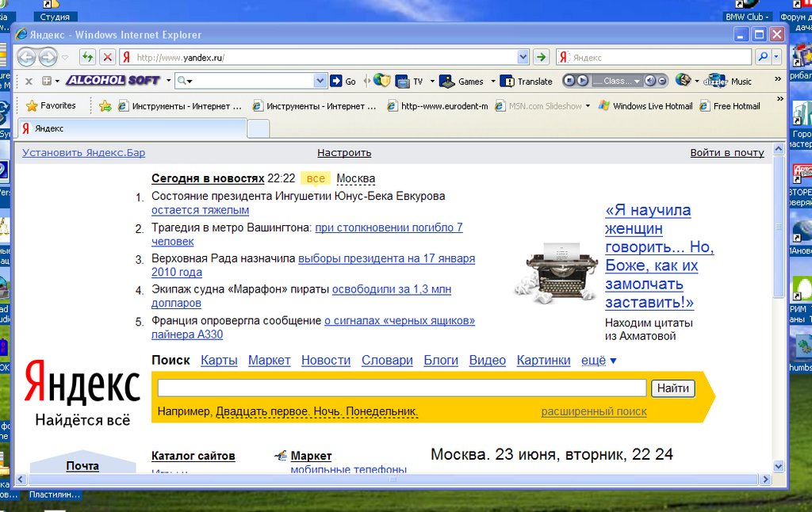Switch to Словари search tab

[387, 361]
